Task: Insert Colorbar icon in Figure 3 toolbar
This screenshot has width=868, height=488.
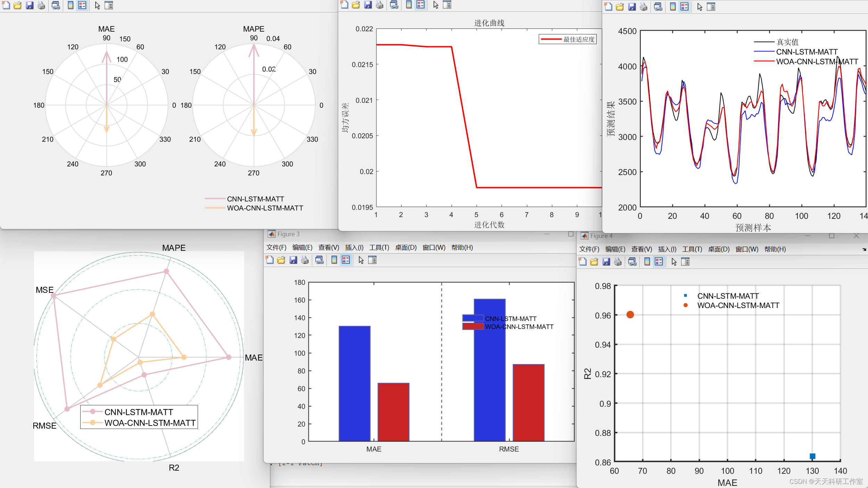Action: pos(334,260)
